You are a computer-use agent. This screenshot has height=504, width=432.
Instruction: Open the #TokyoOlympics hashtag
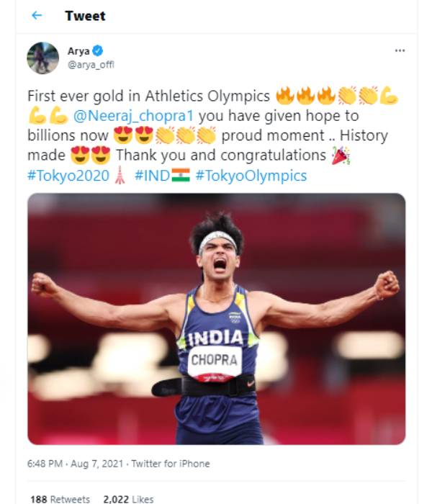point(251,176)
